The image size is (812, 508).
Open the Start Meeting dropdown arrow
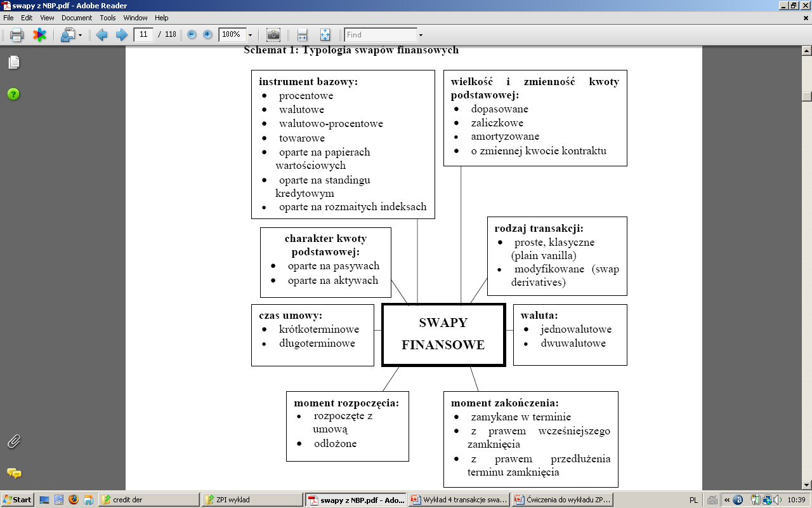tap(80, 36)
